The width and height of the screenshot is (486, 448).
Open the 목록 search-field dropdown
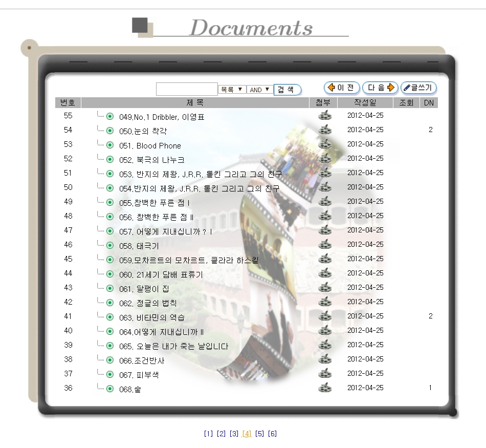[x=232, y=90]
